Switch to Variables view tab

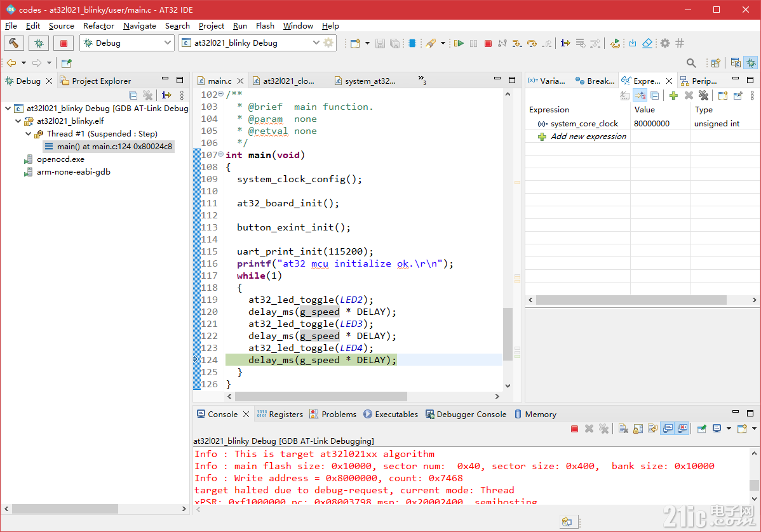coord(547,81)
